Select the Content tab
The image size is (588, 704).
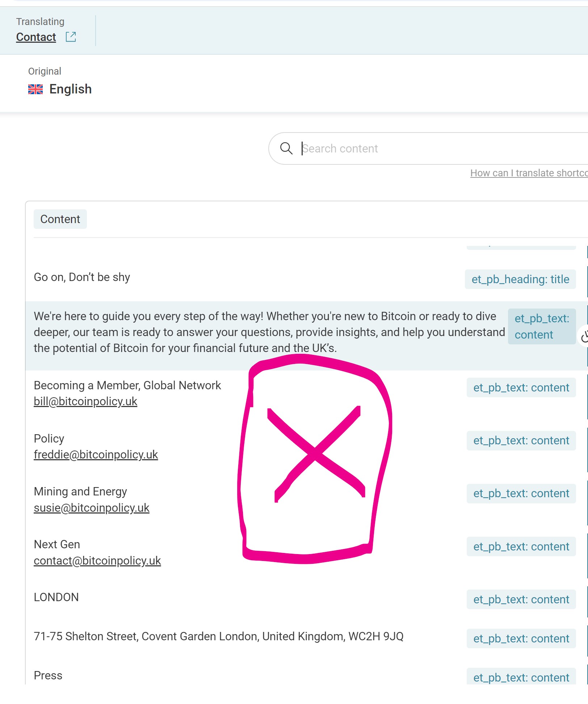tap(60, 219)
